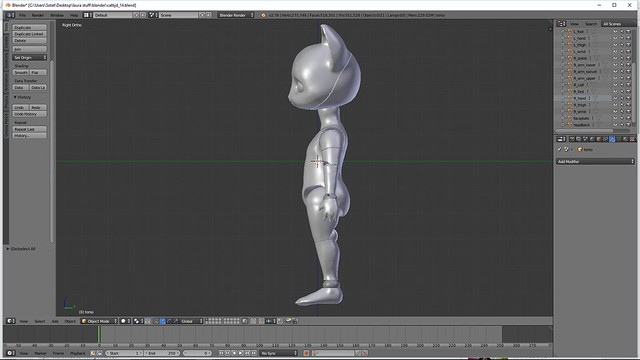Screen dimensions: 640x360
Task: Open the Window menu
Action: (57, 15)
